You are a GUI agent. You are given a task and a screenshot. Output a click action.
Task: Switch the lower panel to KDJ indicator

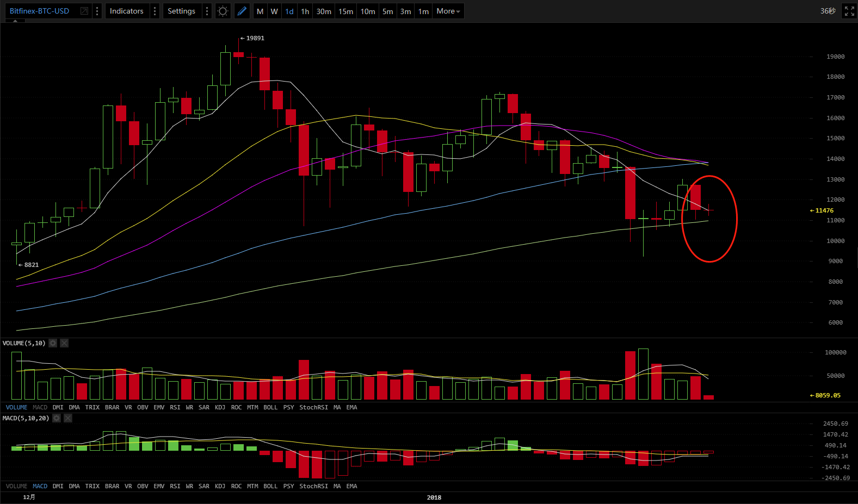[x=220, y=486]
